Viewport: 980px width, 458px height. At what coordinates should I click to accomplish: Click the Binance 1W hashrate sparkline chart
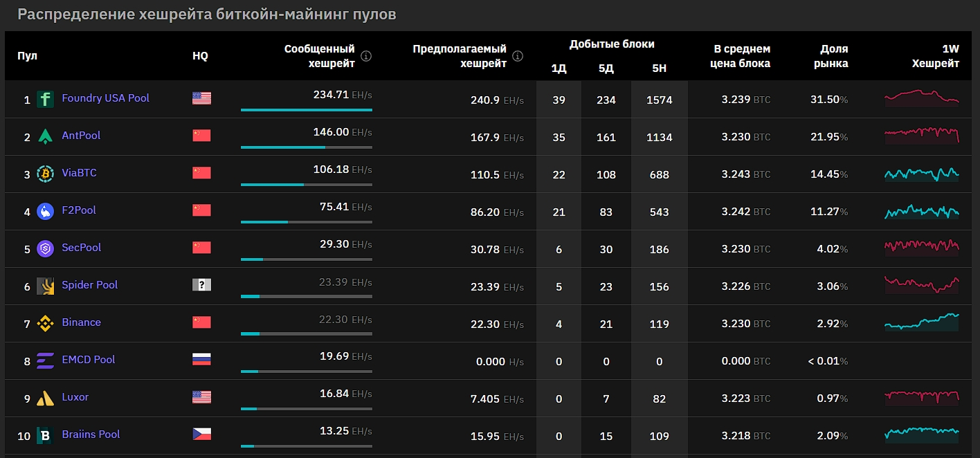[921, 323]
